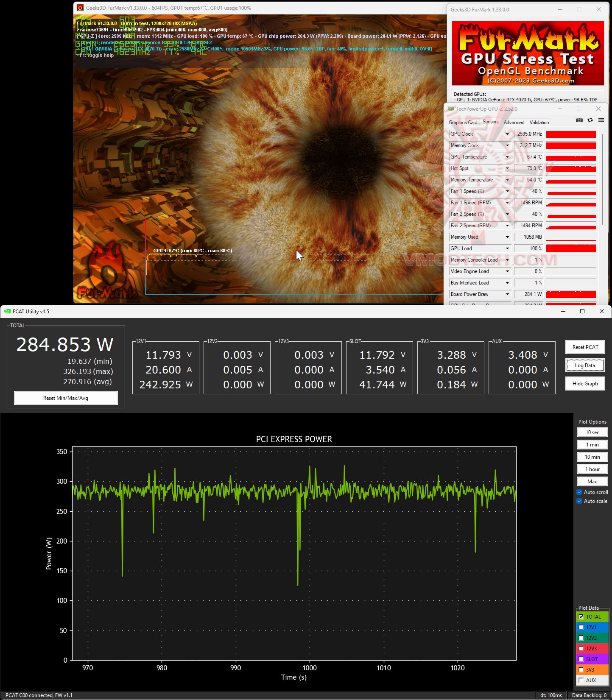The width and height of the screenshot is (612, 700).
Task: Expand the Board Power Draw dropdown
Action: click(x=507, y=294)
